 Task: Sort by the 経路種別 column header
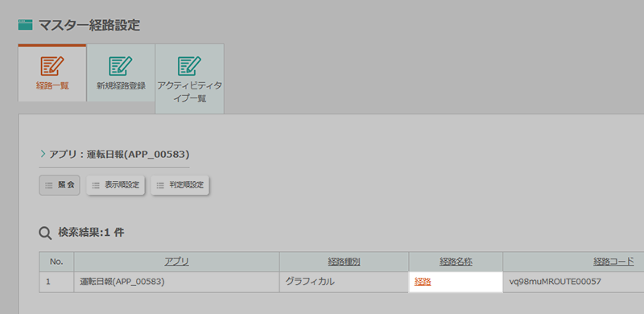pos(345,262)
